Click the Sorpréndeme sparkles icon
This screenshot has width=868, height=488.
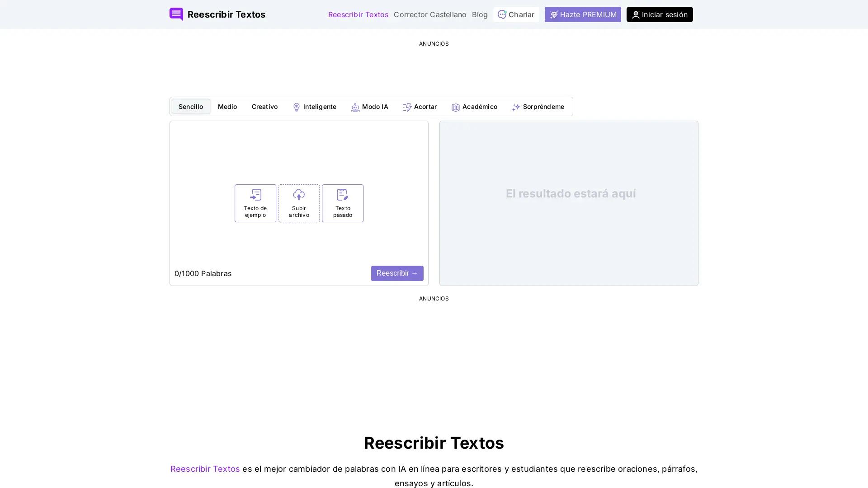pyautogui.click(x=515, y=107)
